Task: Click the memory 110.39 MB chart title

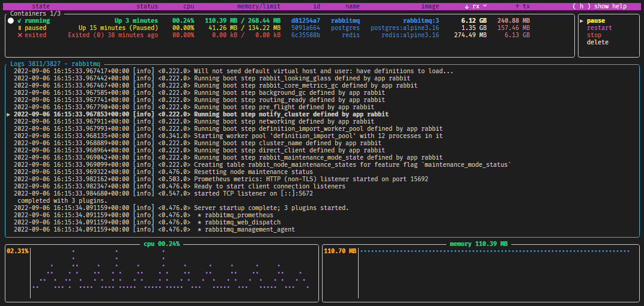Action: tap(478, 244)
